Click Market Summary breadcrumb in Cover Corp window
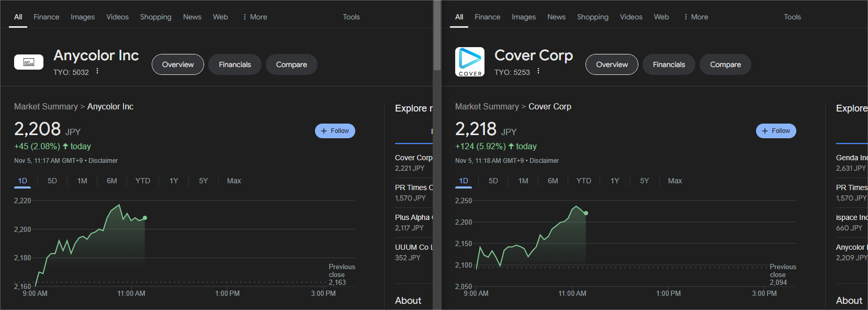The height and width of the screenshot is (310, 868). [x=487, y=106]
